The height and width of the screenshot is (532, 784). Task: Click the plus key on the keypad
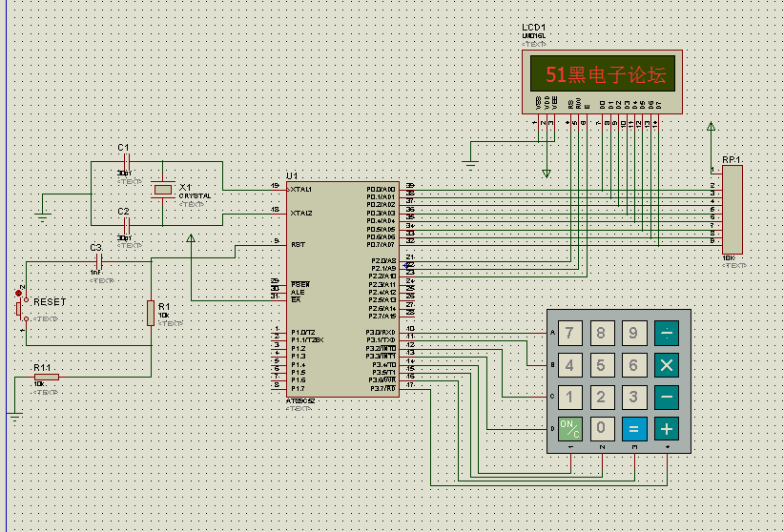pos(667,428)
